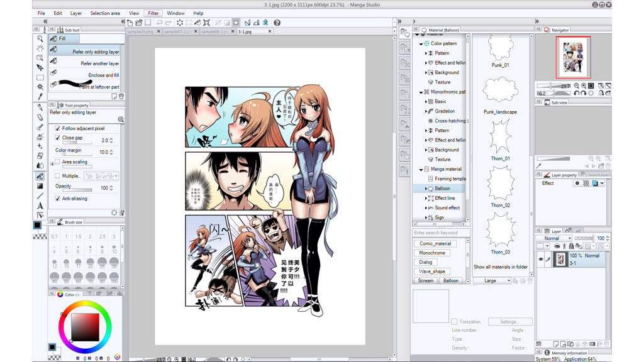Image resolution: width=644 pixels, height=362 pixels.
Task: Open Help question mark icon
Action: pyautogui.click(x=277, y=23)
